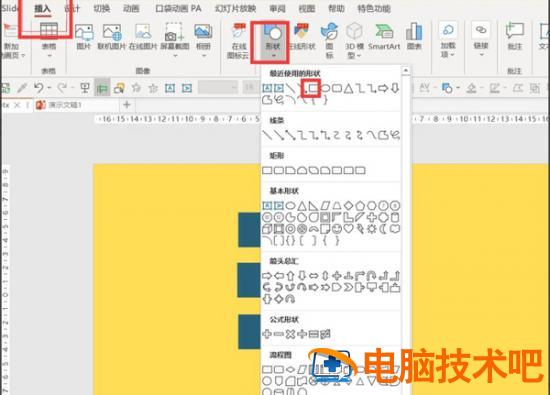Switch to the Design (设计) tab
This screenshot has width=550, height=395.
point(72,8)
